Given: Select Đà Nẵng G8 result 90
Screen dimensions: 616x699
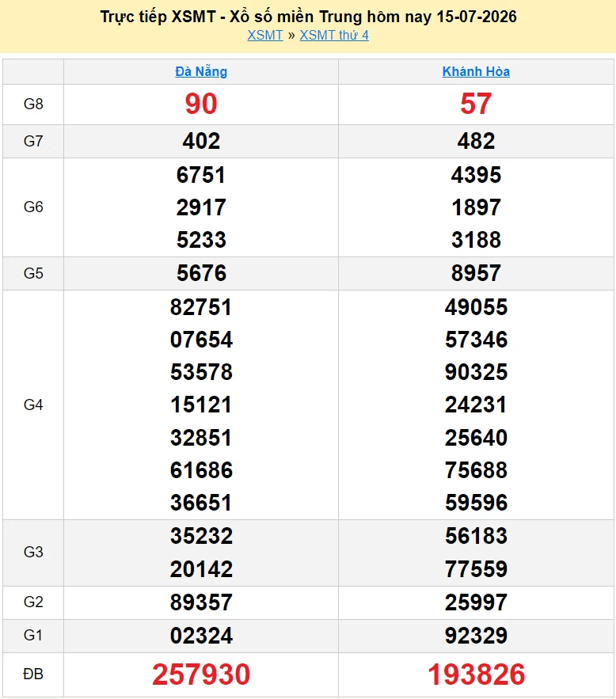Looking at the screenshot, I should coord(201,104).
